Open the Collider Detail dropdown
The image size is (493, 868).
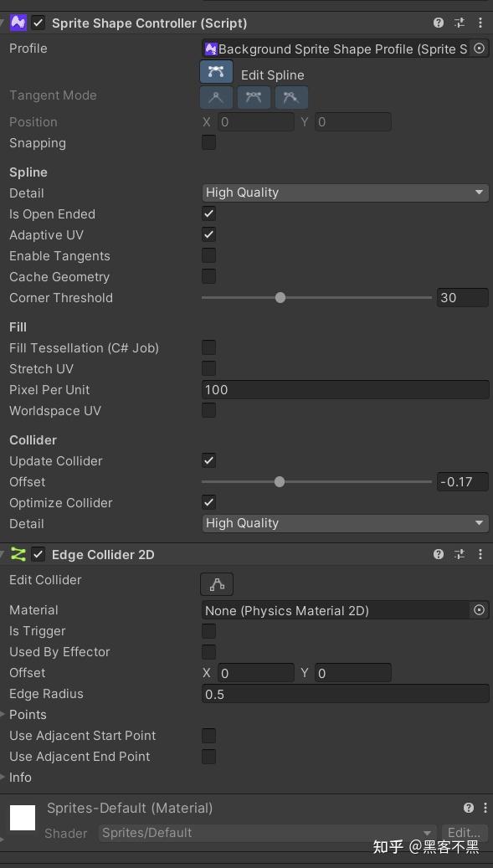(345, 523)
